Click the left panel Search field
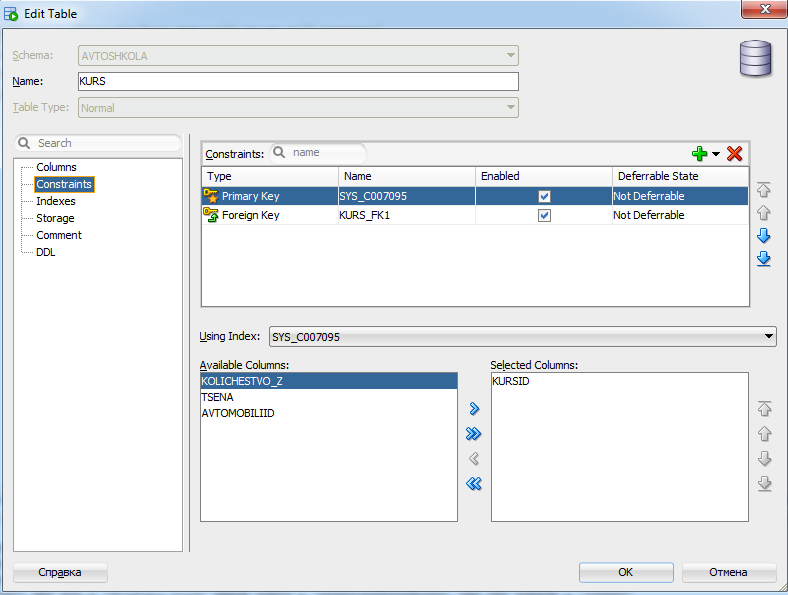The height and width of the screenshot is (595, 788). point(98,143)
